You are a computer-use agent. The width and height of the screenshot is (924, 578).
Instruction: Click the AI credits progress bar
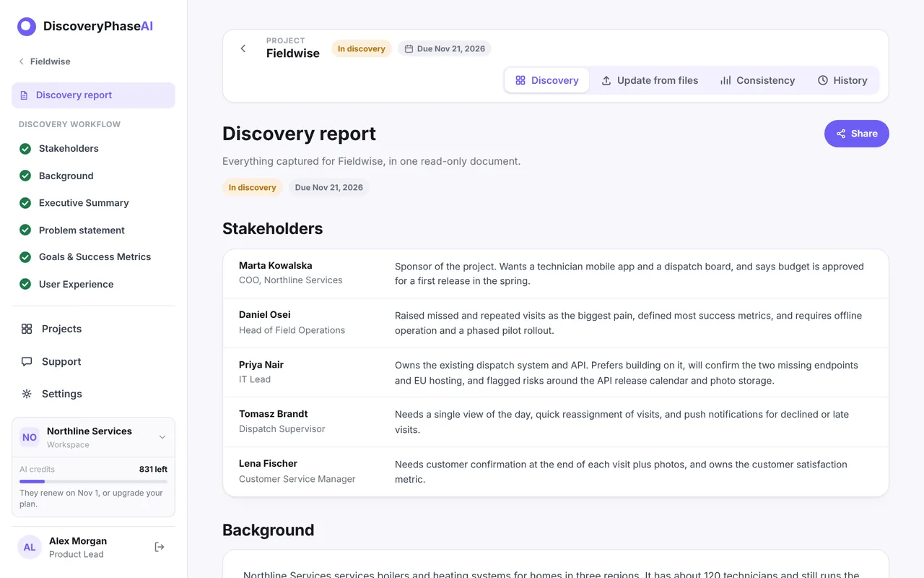[93, 481]
